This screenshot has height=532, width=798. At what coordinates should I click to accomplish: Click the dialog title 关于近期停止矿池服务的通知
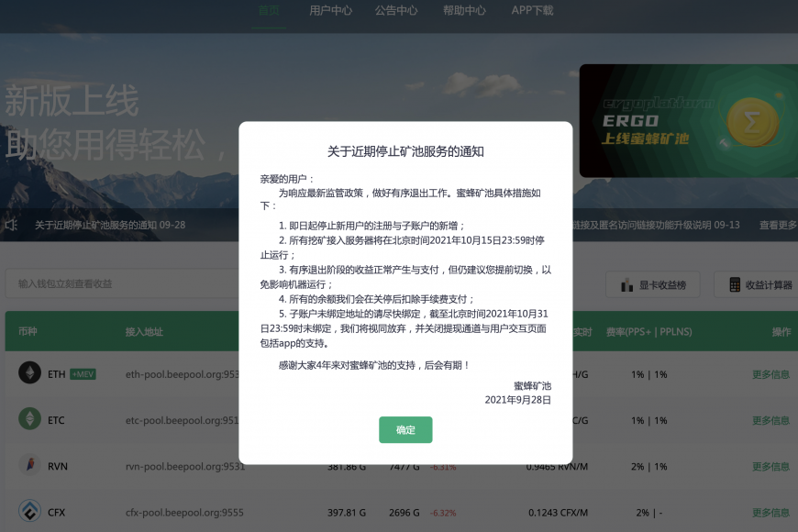tap(405, 151)
